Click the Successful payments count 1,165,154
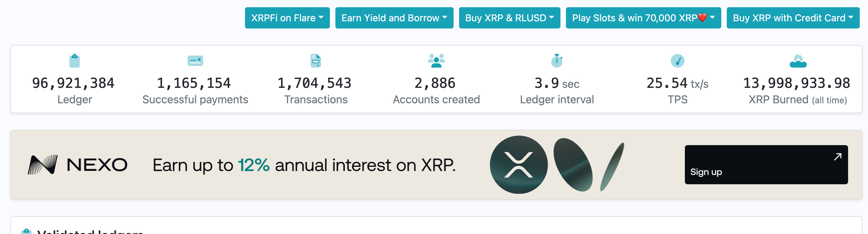Viewport: 868px width, 234px height. (x=194, y=83)
